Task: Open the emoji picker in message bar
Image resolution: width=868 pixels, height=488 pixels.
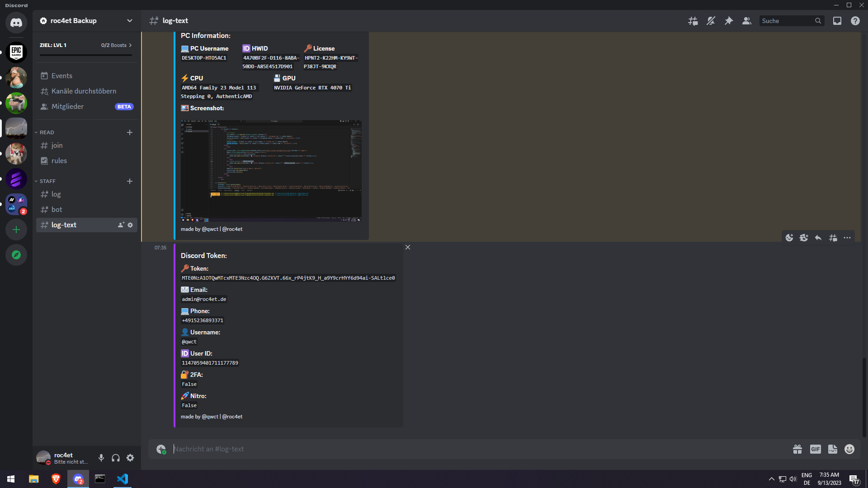Action: (x=849, y=449)
